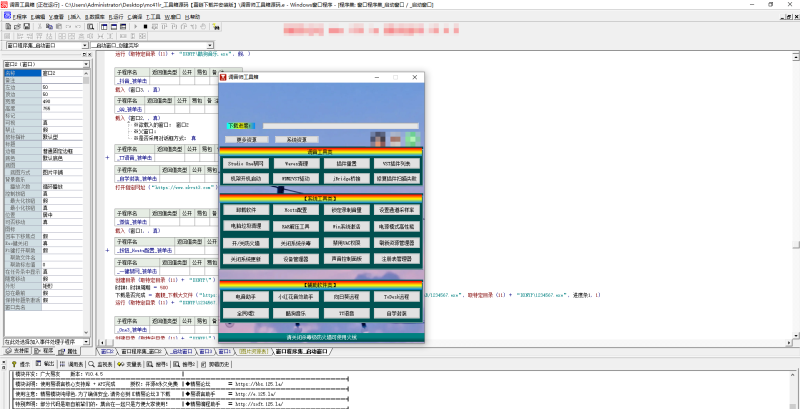Image resolution: width=800 pixels, height=409 pixels.
Task: Open the 监视表 tab
Action: click(99, 364)
